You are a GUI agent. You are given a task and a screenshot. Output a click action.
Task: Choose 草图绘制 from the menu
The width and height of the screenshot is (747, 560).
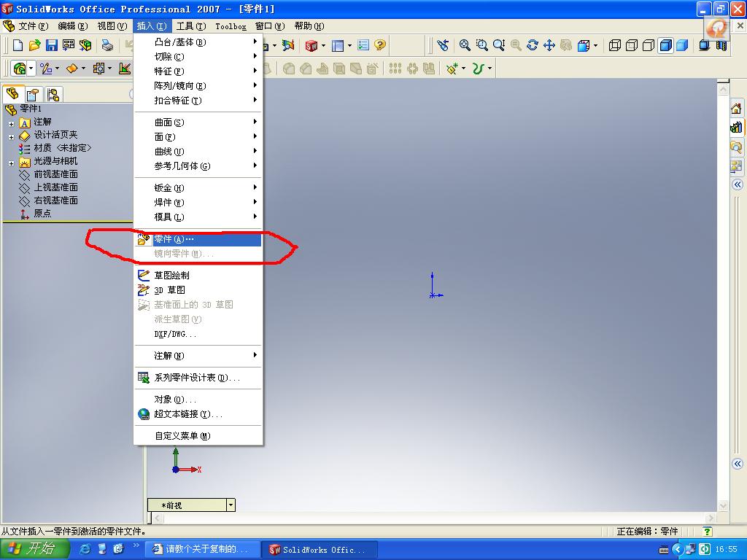198,275
